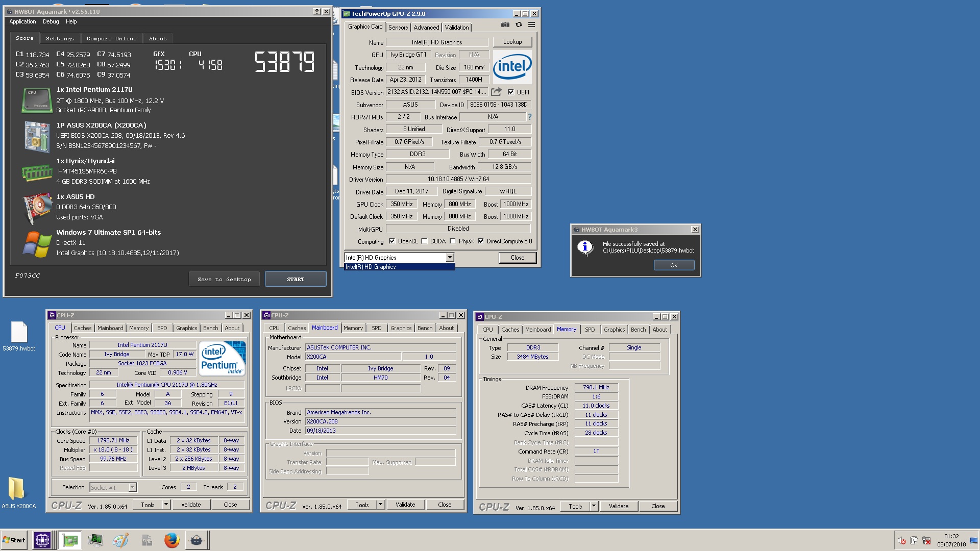Open 53879.hwbot file on desktop
Viewport: 980px width, 551px height.
(19, 337)
